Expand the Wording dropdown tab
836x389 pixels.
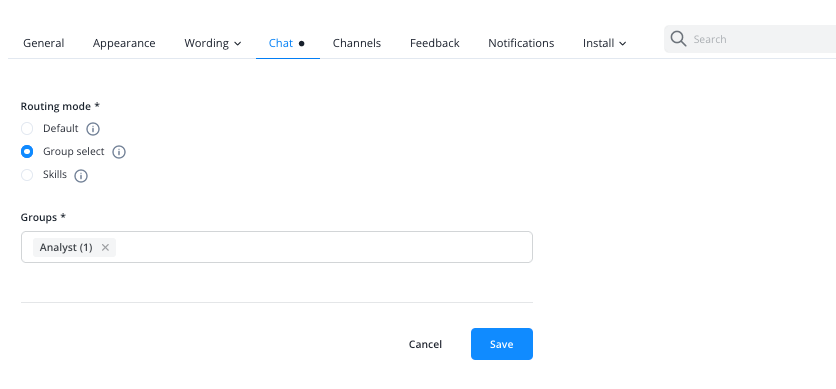coord(213,43)
